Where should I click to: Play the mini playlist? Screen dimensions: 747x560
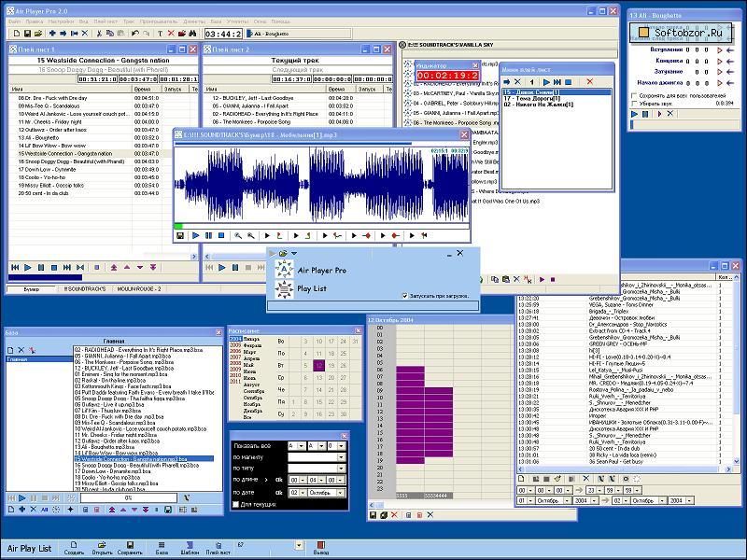click(546, 82)
